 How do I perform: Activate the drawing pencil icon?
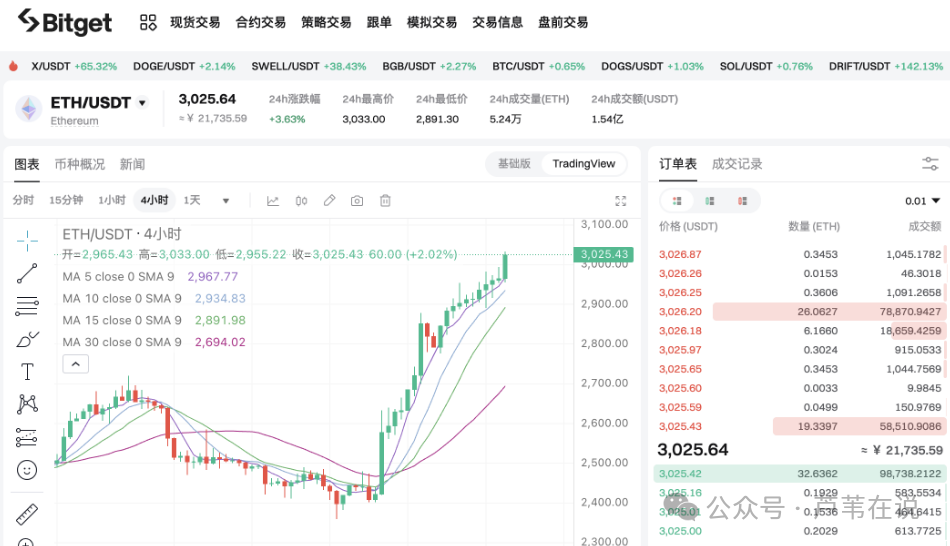(329, 201)
